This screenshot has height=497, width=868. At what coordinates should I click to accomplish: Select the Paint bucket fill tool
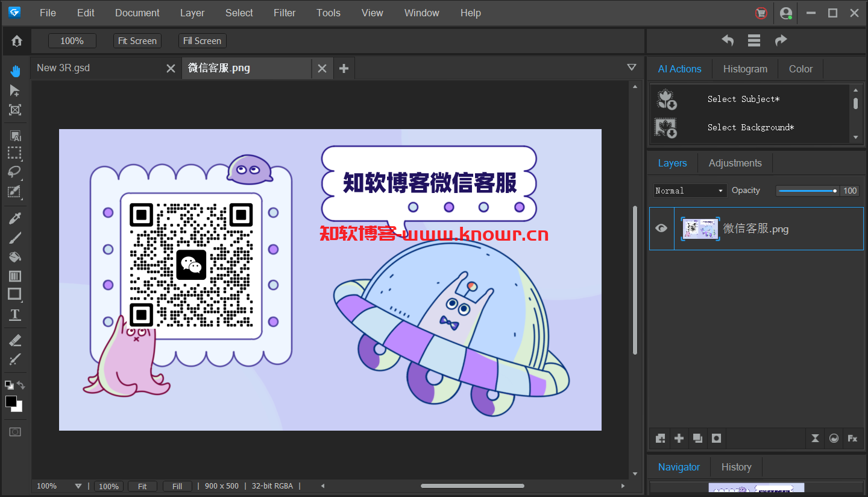coord(15,257)
